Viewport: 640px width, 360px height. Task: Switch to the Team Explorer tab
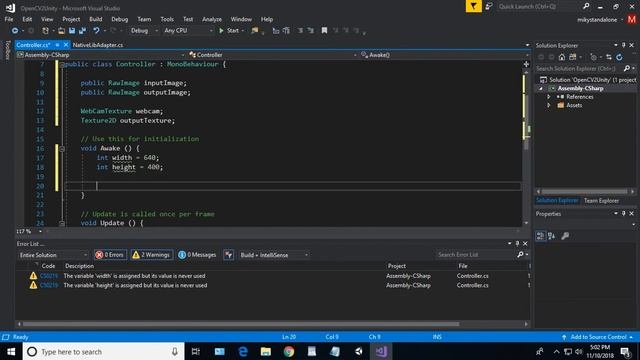601,200
